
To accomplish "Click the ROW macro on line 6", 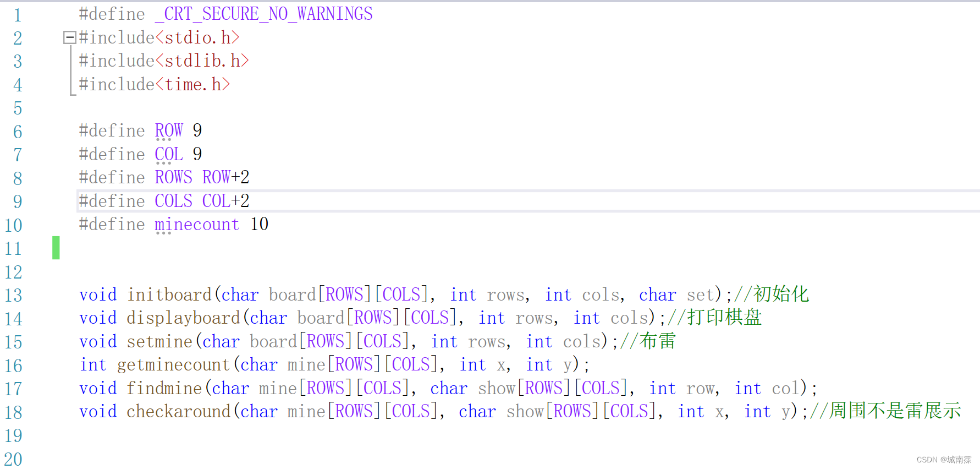I will (169, 130).
